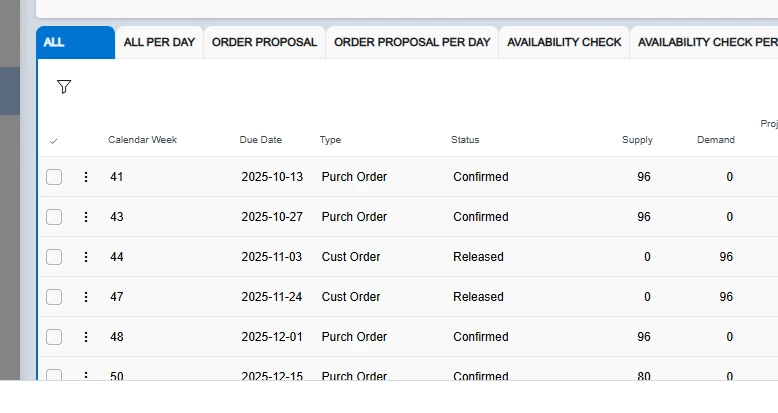Click the Due Date column header

(x=260, y=140)
